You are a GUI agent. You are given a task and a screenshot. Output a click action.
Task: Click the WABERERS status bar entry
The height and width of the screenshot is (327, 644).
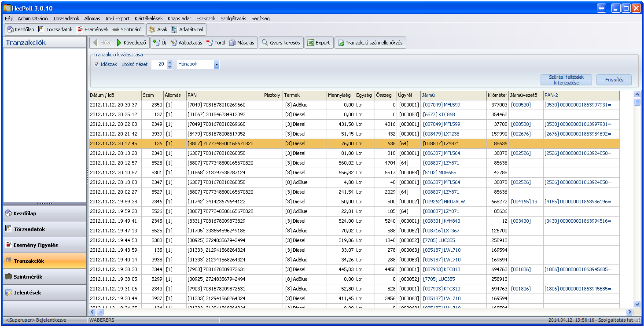tap(101, 320)
